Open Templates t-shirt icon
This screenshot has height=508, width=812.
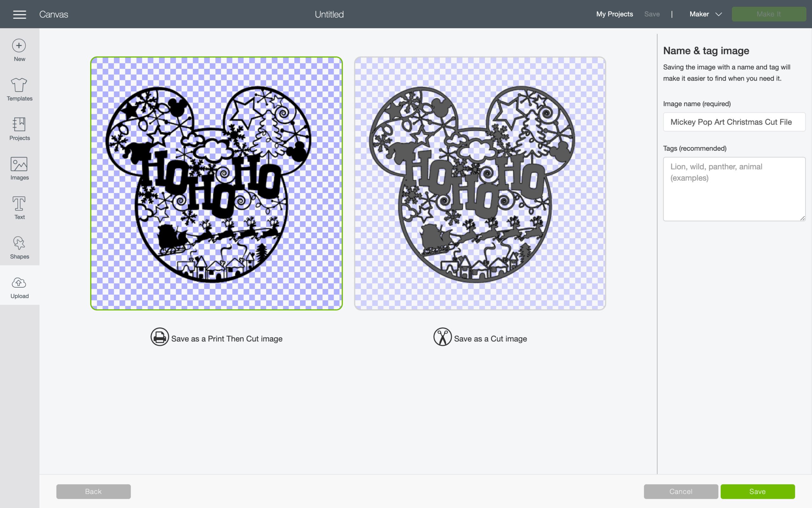(19, 85)
